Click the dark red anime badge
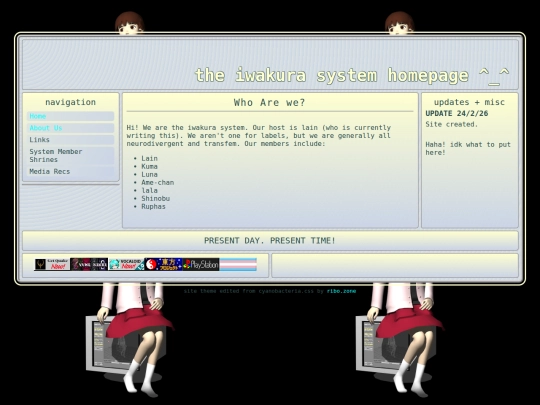 point(89,264)
